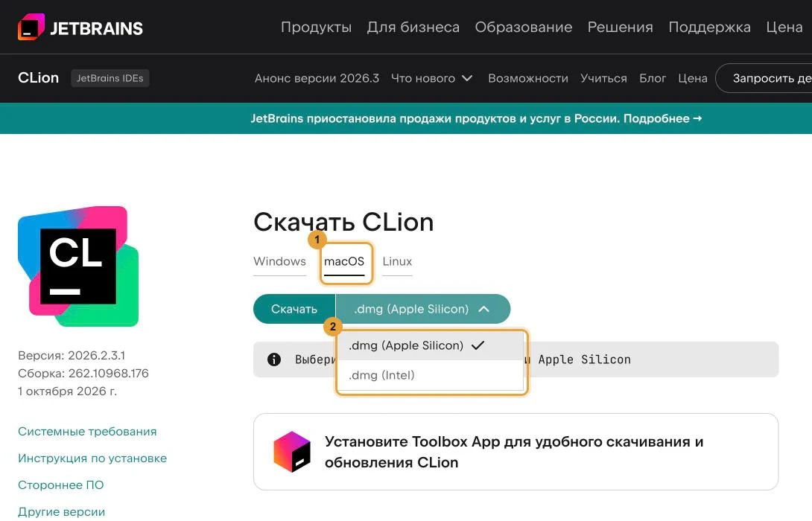Open the Поддержка menu

(709, 27)
